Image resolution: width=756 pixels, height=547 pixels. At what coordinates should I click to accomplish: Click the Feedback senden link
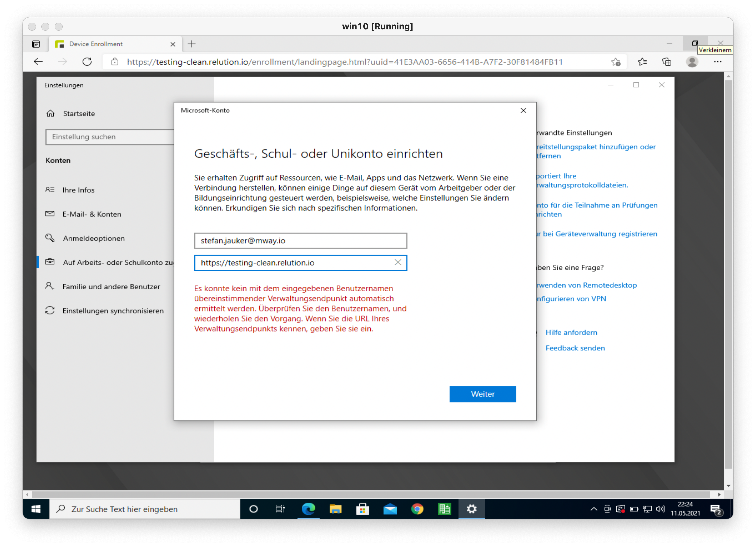click(575, 348)
